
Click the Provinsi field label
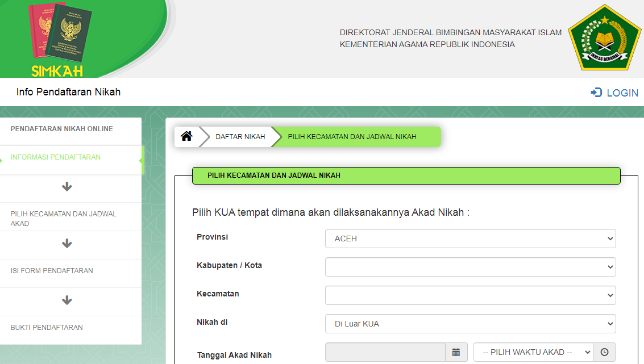coord(213,237)
